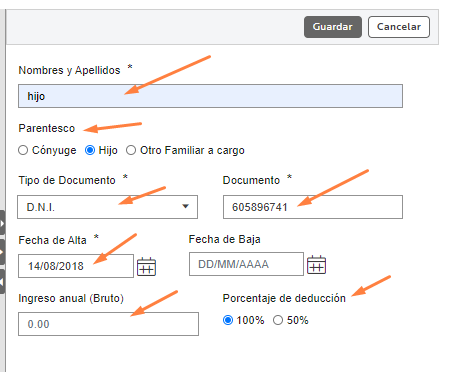This screenshot has height=372, width=454.
Task: Click the Porcentaje de deducción label
Action: (x=284, y=298)
